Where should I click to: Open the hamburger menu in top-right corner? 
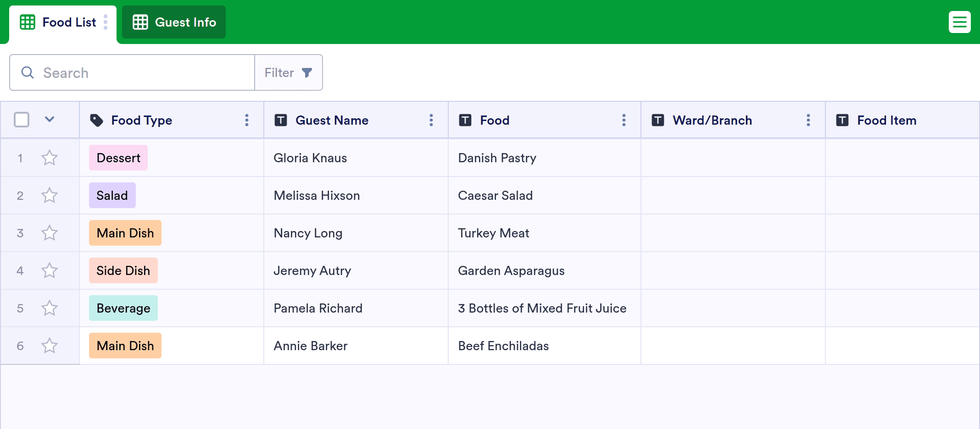[x=959, y=22]
